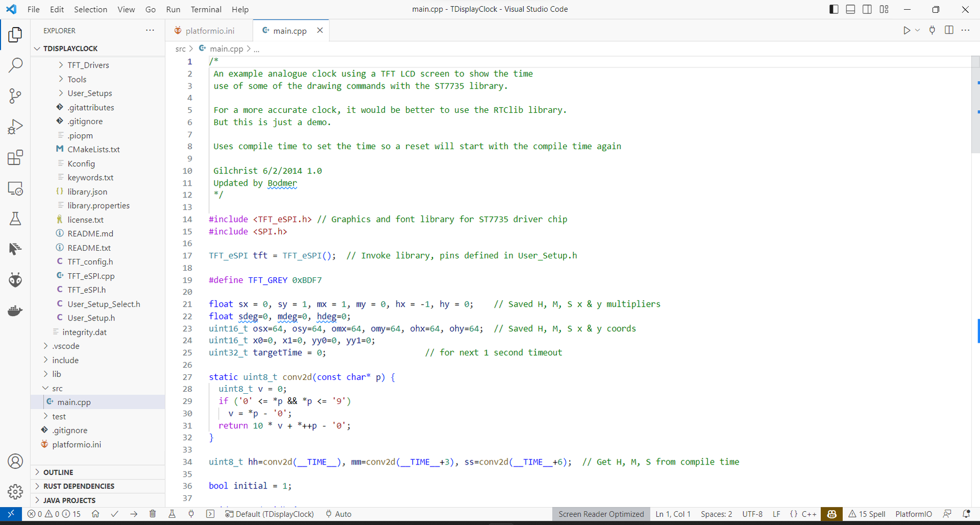Toggle the secondary side bar
The height and width of the screenshot is (525, 980).
click(867, 9)
